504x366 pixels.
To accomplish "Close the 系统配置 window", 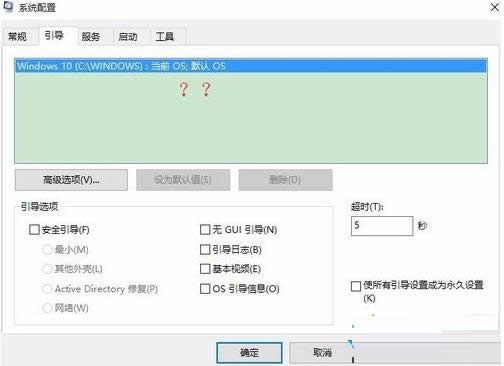I will (495, 7).
